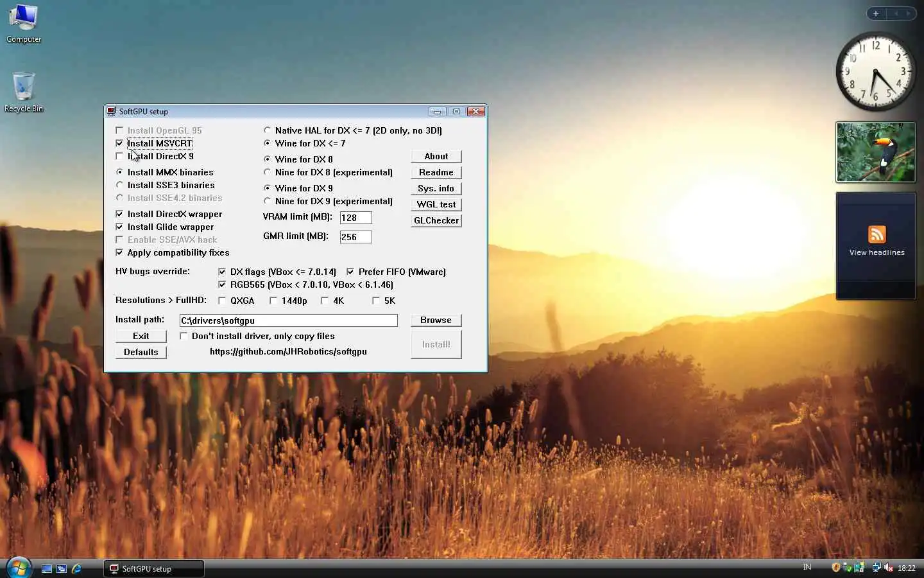Viewport: 924px width, 578px height.
Task: Click Safely Remove Hardware tray icon
Action: pos(848,568)
